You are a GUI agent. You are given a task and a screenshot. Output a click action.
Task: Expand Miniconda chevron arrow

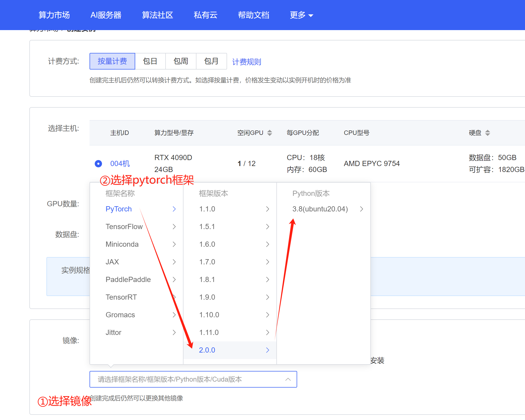point(174,244)
